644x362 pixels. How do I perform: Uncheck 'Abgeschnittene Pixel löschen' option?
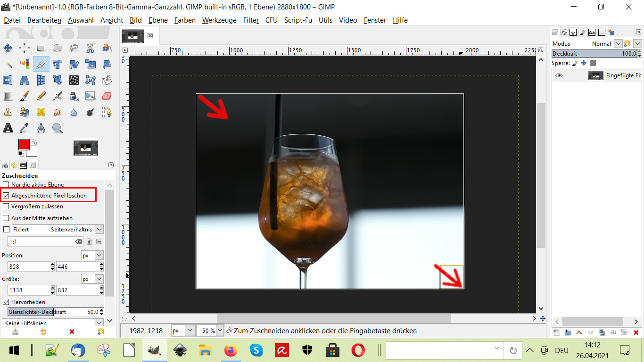point(6,195)
